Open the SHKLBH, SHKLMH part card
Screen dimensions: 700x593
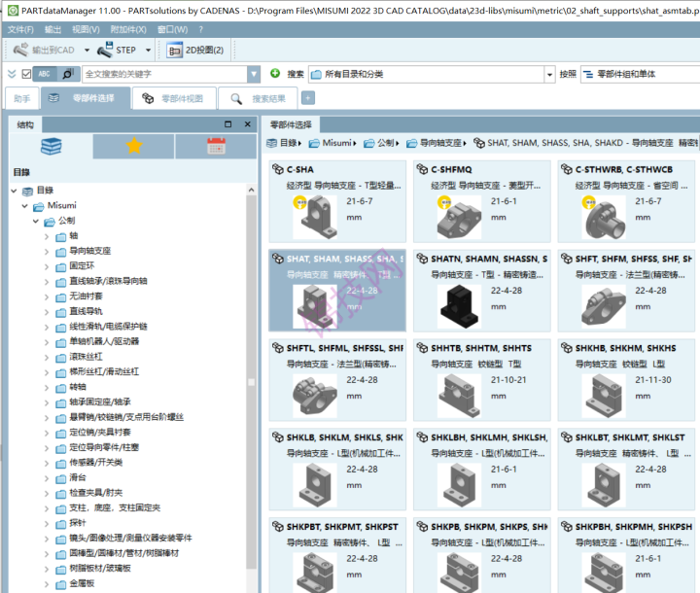click(481, 470)
